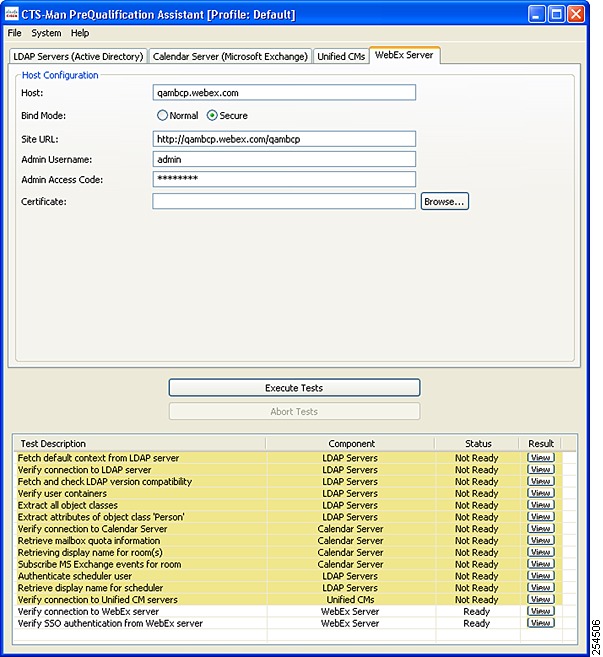603x657 pixels.
Task: Click the Certificate path field
Action: [x=284, y=201]
